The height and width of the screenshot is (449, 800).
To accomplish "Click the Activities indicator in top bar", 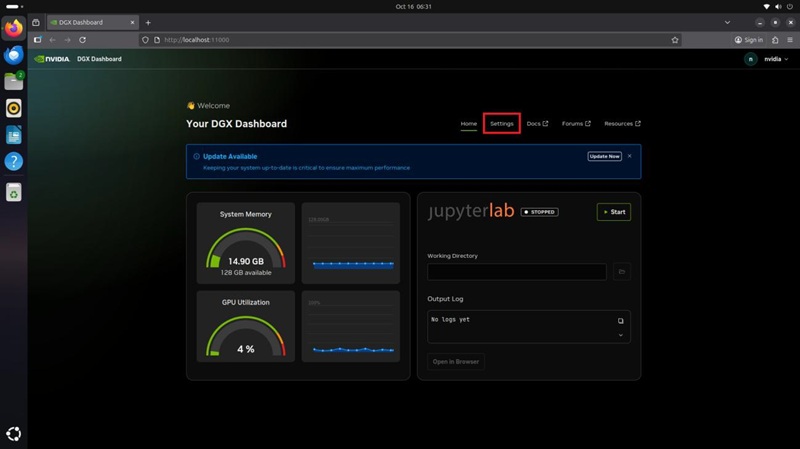I will point(14,7).
